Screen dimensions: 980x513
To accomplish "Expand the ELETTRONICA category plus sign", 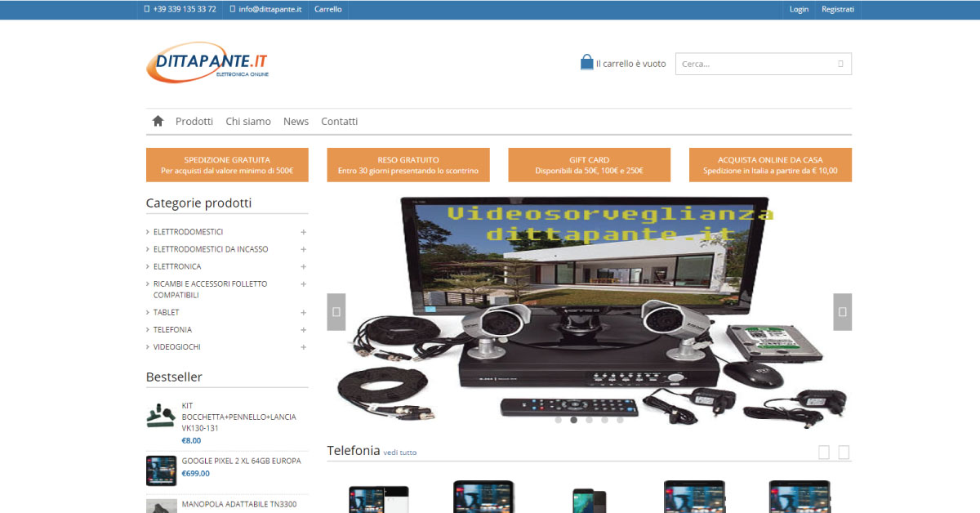I will [303, 266].
